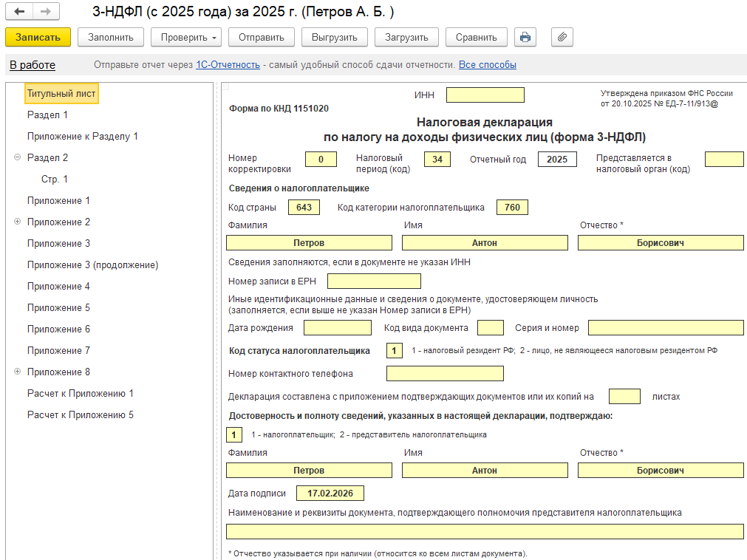
Task: Open Расчет к Приложению 5 section
Action: 80,414
